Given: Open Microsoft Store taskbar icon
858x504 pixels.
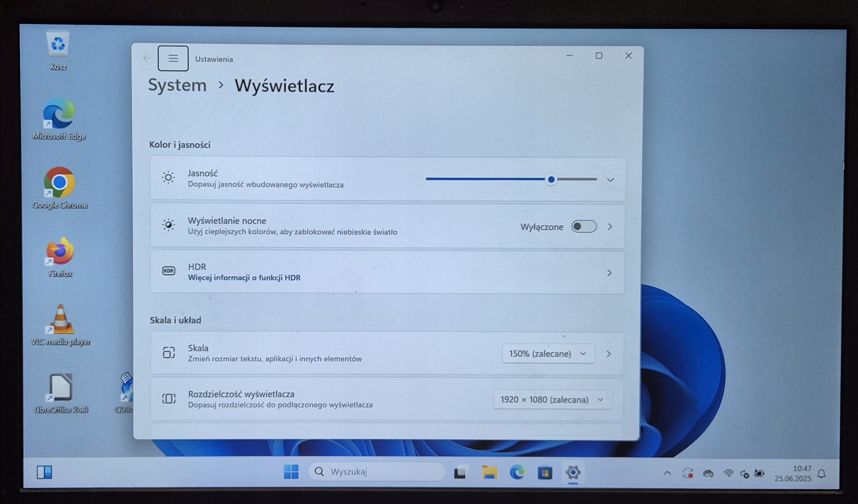Looking at the screenshot, I should pyautogui.click(x=545, y=473).
